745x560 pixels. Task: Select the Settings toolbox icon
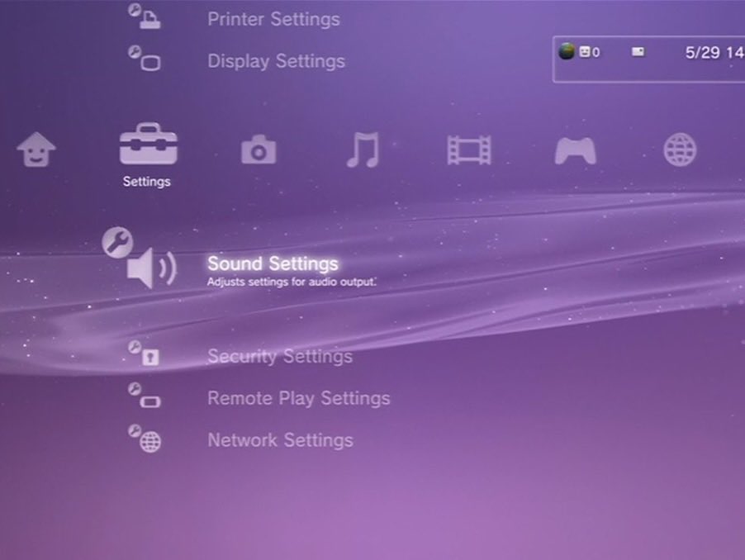point(148,144)
